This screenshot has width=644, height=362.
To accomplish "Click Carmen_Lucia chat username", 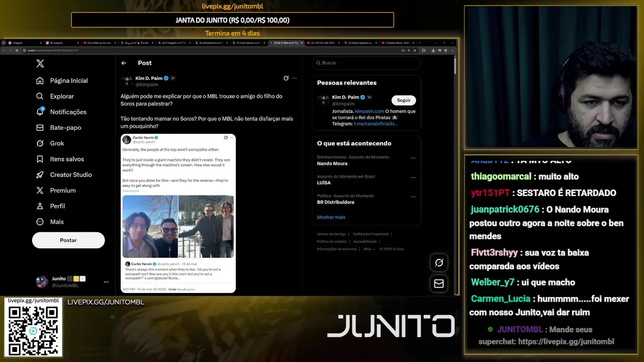I will [x=501, y=299].
